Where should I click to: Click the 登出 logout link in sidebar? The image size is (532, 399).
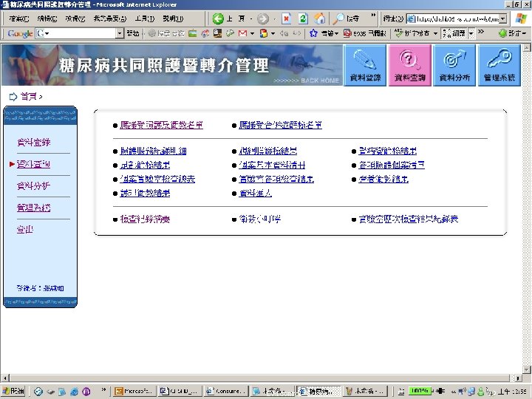(25, 230)
